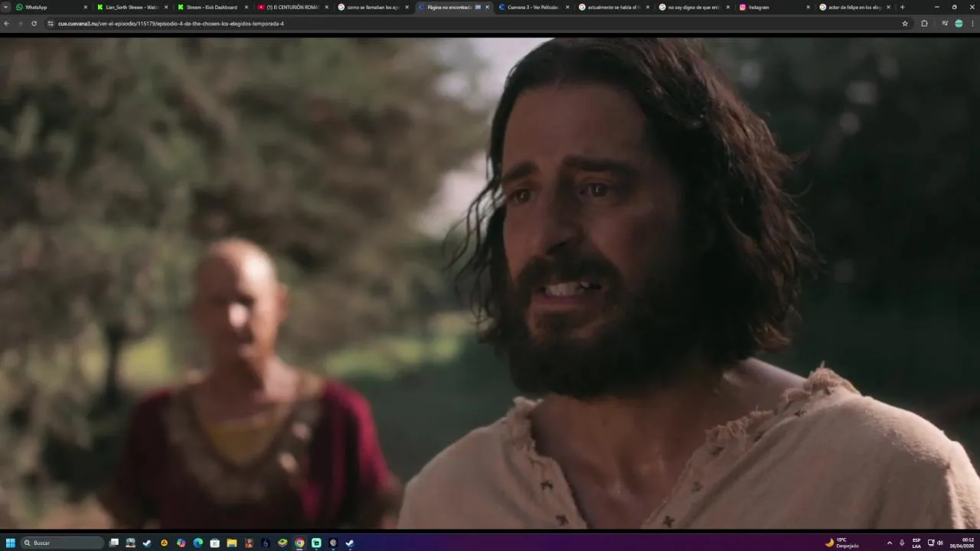Open the media control button in toolbar
Viewport: 980px width, 551px height.
coord(945,24)
